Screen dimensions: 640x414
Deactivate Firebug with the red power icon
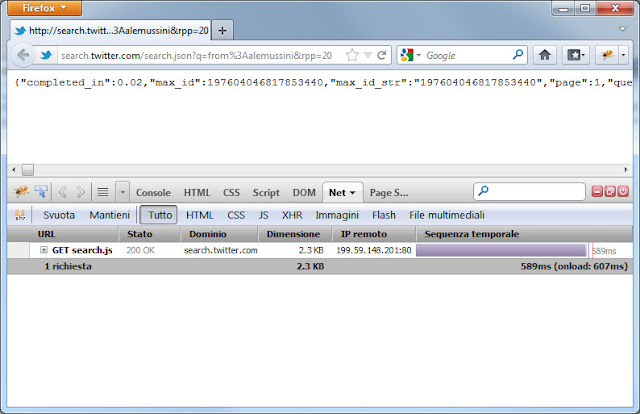[x=623, y=191]
